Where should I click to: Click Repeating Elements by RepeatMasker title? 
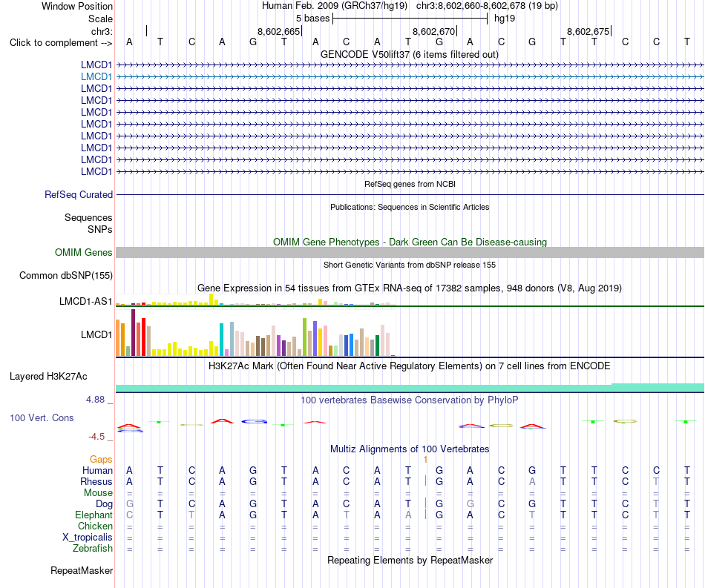point(410,560)
